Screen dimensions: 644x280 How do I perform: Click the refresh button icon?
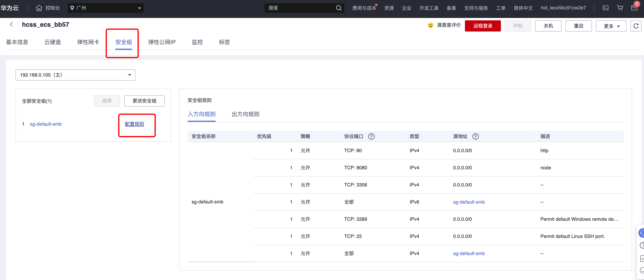[x=636, y=26]
